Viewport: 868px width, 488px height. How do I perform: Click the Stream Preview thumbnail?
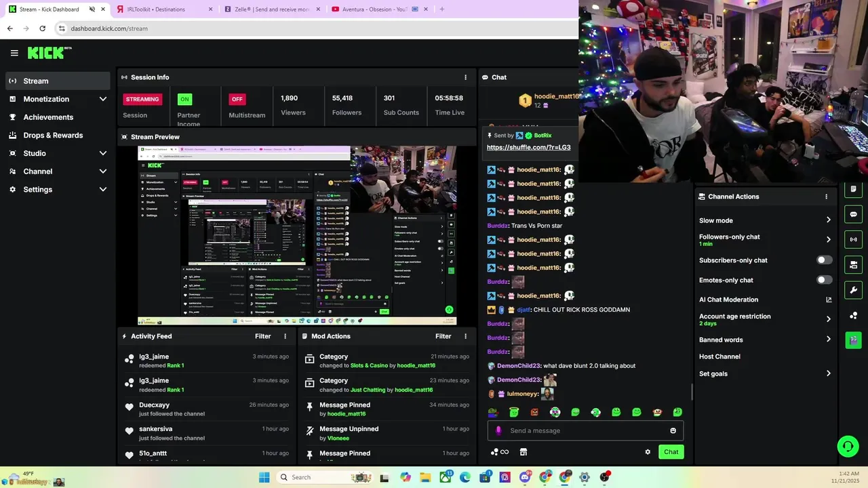[x=297, y=235]
